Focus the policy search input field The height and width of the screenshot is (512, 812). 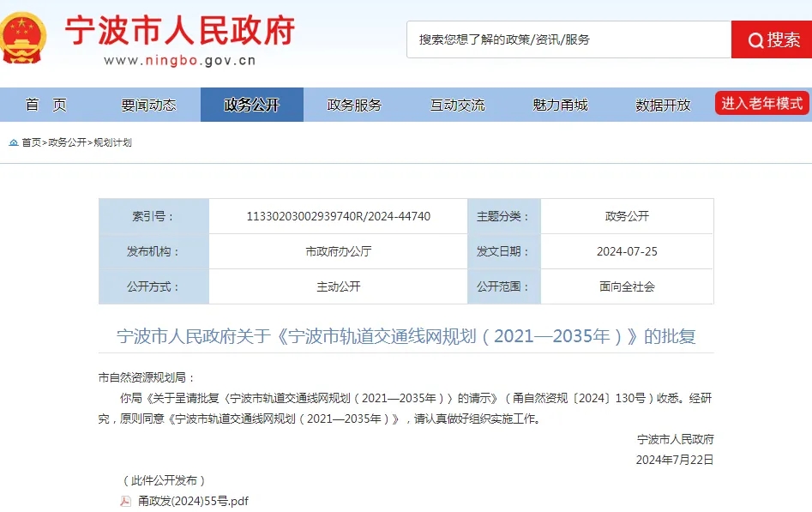tap(568, 39)
